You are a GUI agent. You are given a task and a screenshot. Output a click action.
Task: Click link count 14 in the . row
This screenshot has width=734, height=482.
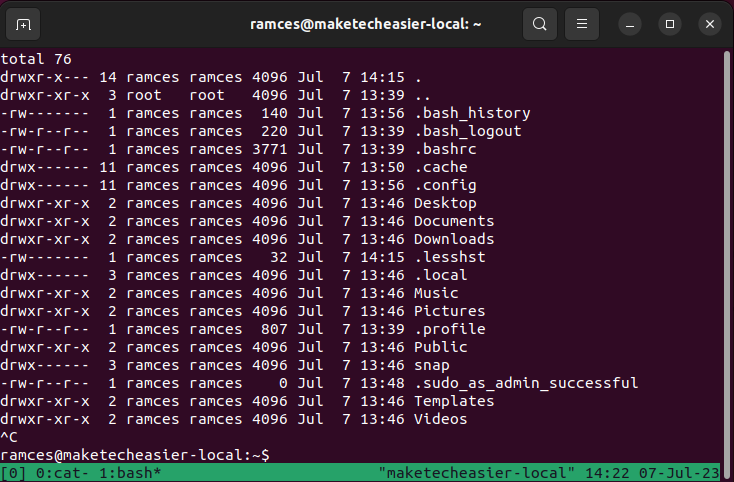108,77
